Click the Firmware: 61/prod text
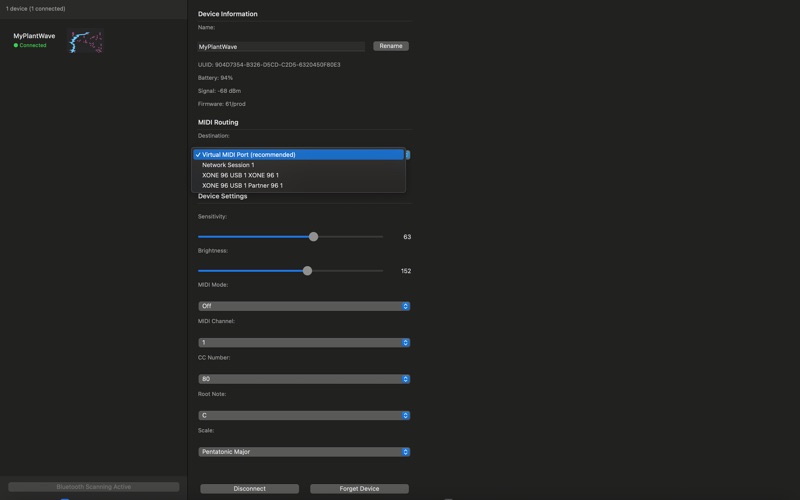Image resolution: width=800 pixels, height=500 pixels. [x=222, y=104]
